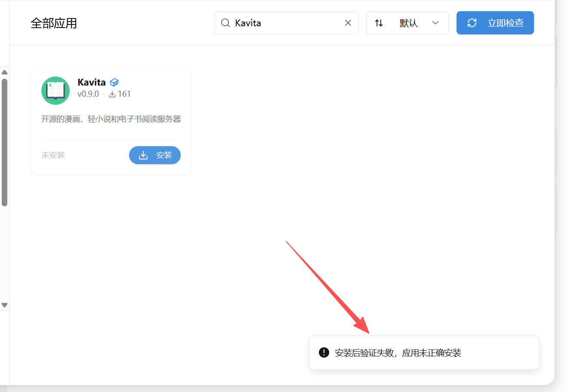
Task: Click the 安装后验证失败 notification message
Action: (x=398, y=353)
